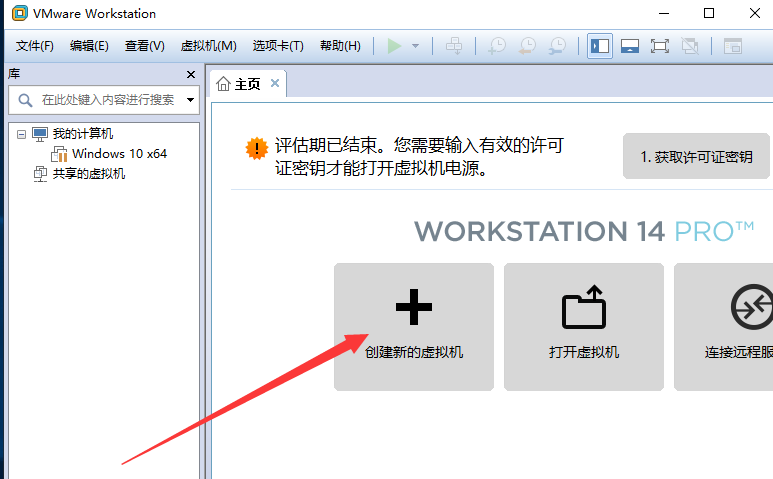The width and height of the screenshot is (773, 479).
Task: Click the 获取许可证密钥 button
Action: coord(696,157)
